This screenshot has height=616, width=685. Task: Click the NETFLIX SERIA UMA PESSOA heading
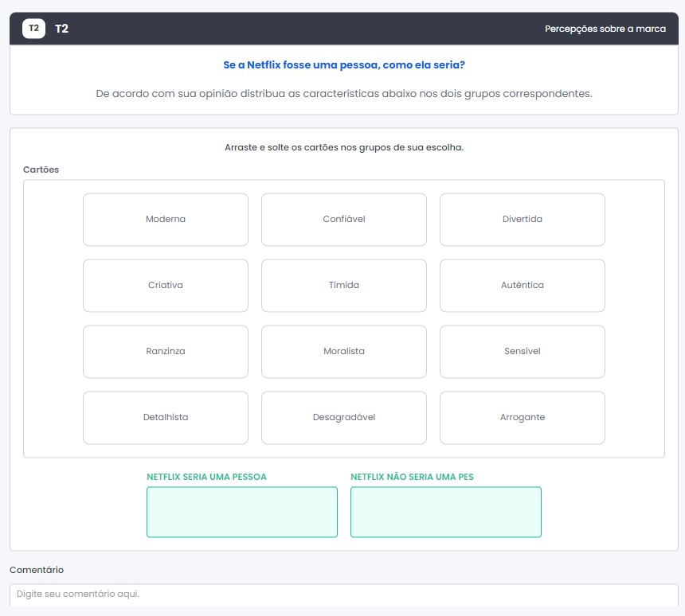coord(206,477)
